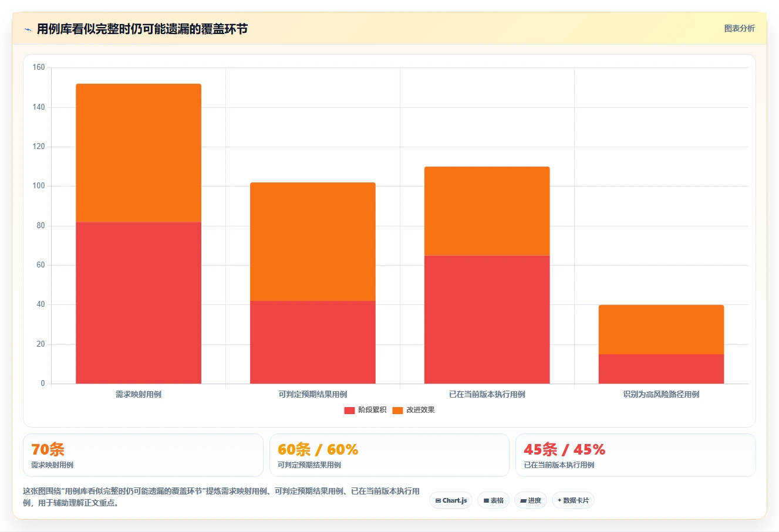Image resolution: width=779 pixels, height=532 pixels.
Task: Click 需求映射用例 caption under 70条
Action: [x=52, y=465]
